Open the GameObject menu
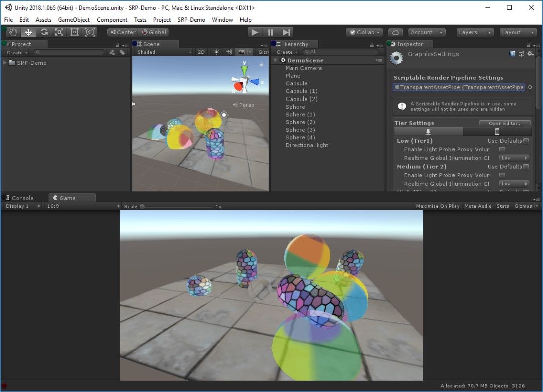The image size is (543, 392). pyautogui.click(x=74, y=20)
